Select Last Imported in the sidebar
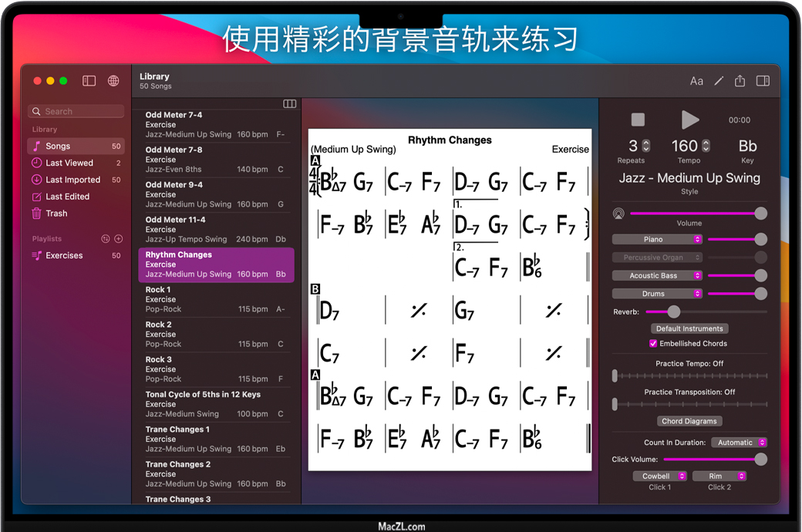 [x=76, y=180]
